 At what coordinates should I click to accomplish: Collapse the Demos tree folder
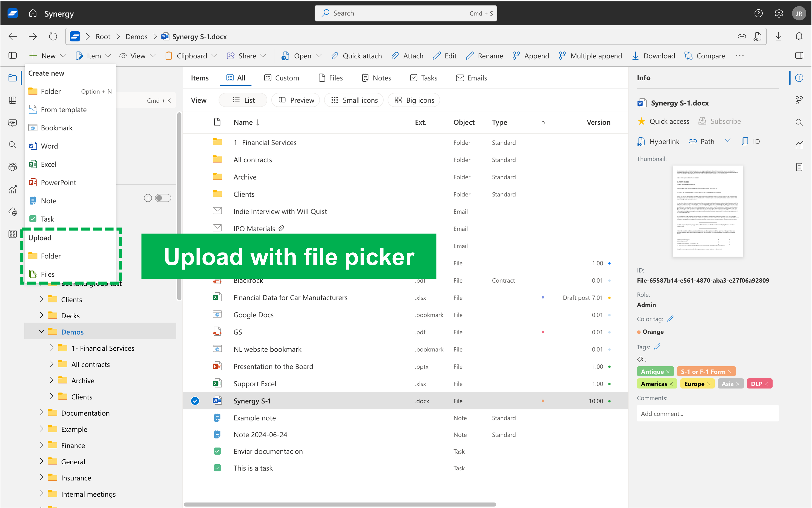coord(41,331)
